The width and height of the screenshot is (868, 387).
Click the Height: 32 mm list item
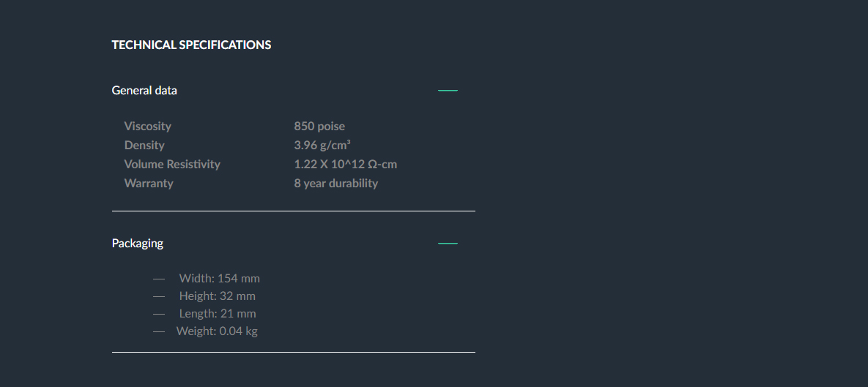[x=218, y=296]
